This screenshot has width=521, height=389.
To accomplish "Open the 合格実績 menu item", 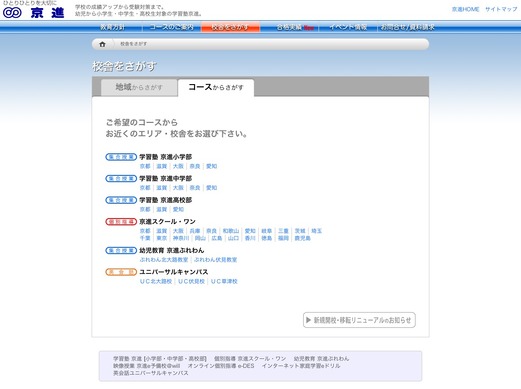I will [x=295, y=27].
